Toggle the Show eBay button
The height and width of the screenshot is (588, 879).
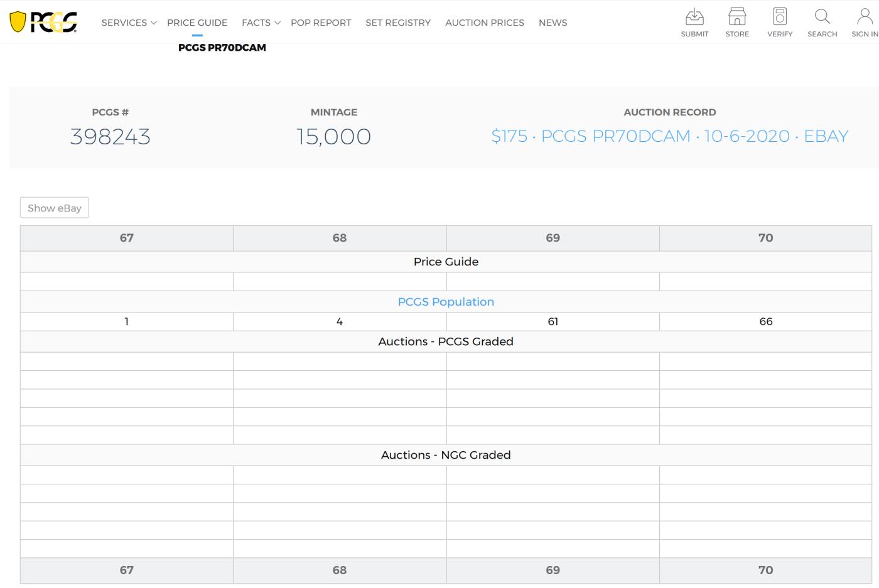pos(55,208)
